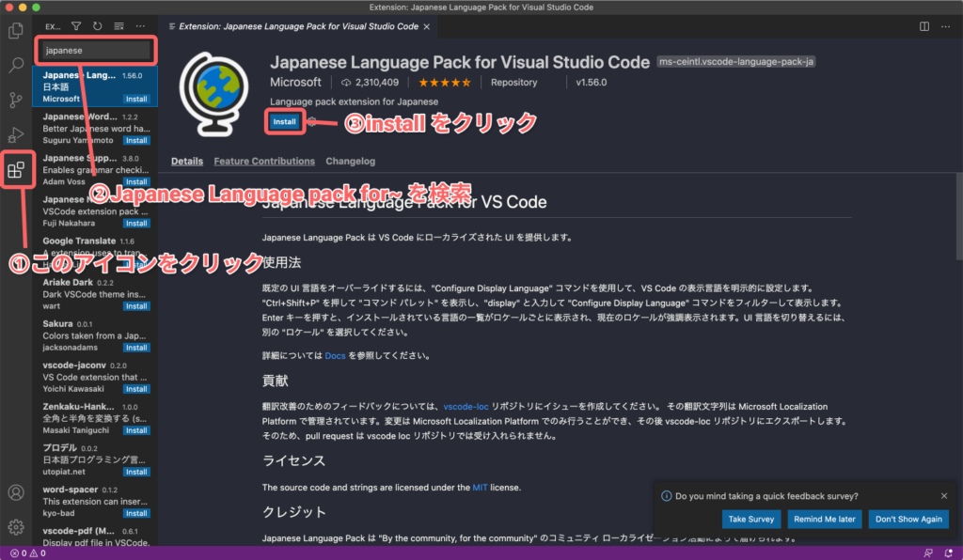Open the Run and Debug view
Screen dimensions: 963x560
pyautogui.click(x=16, y=134)
